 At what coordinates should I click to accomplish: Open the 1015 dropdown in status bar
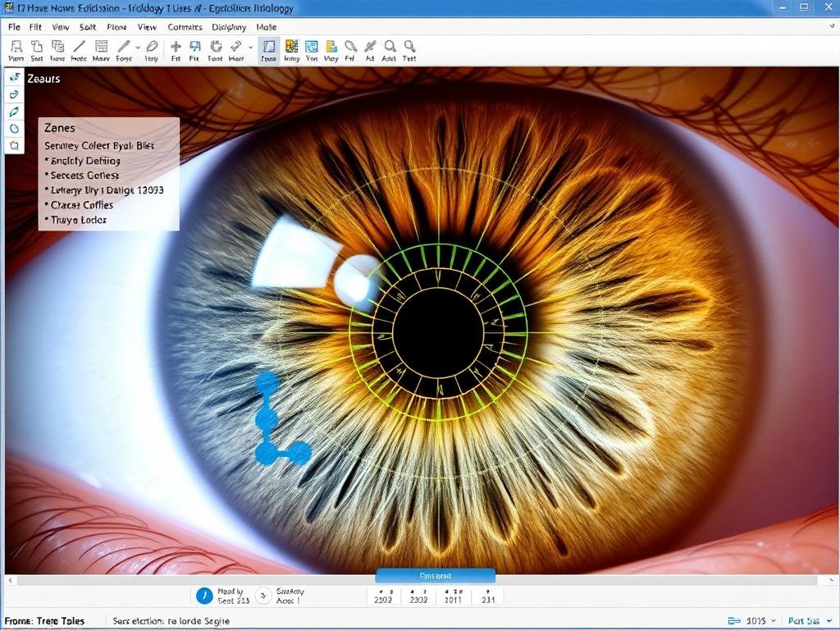coord(774,621)
